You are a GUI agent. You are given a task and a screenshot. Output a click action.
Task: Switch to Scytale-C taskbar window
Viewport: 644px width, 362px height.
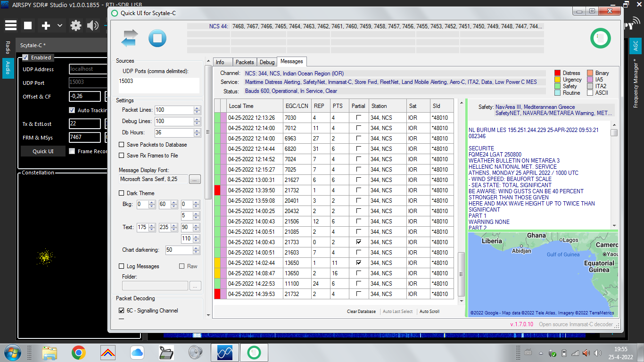point(254,353)
